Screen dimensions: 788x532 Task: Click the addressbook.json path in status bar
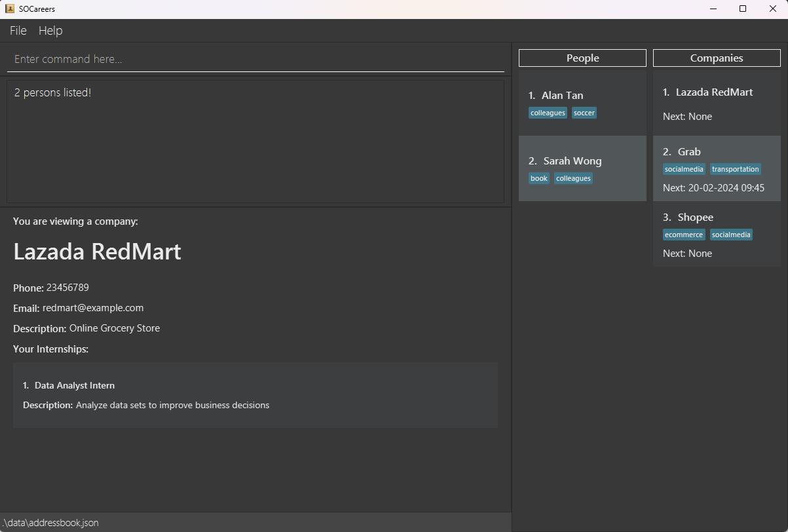tap(50, 523)
